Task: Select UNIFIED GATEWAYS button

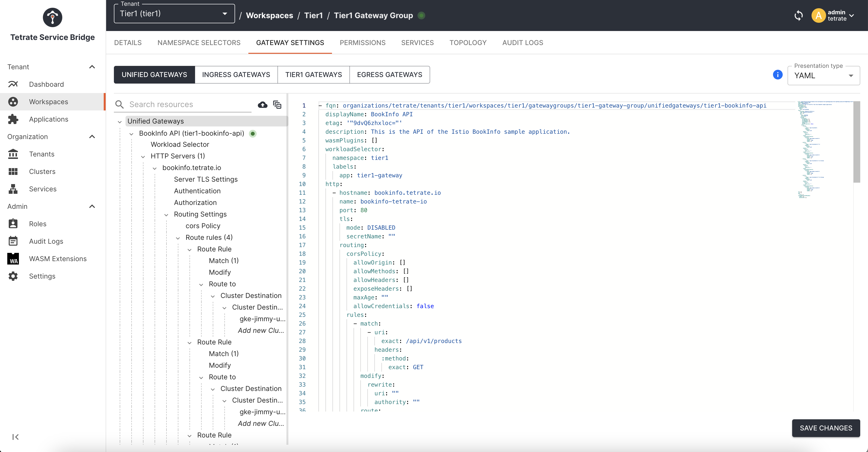Action: click(154, 74)
